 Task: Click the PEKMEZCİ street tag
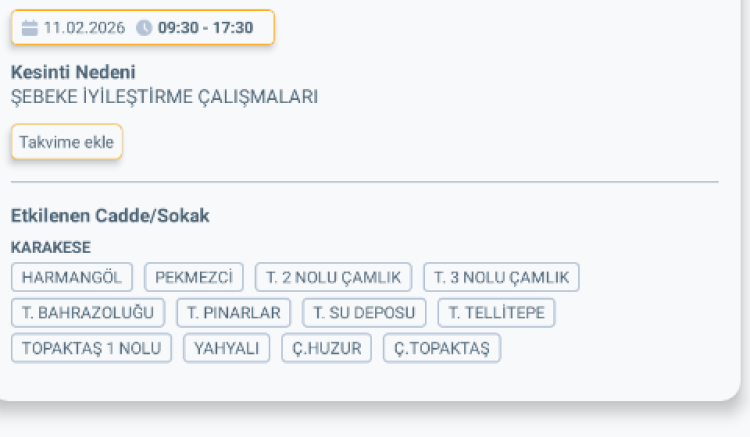tap(194, 277)
